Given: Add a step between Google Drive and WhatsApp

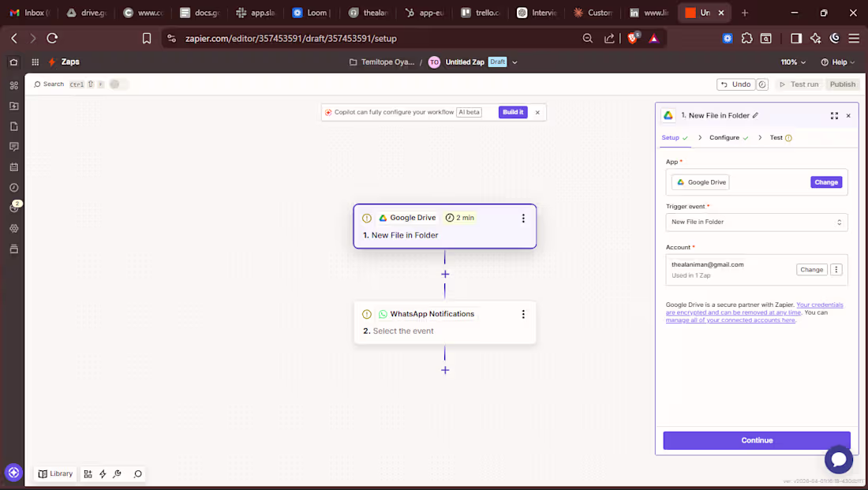Looking at the screenshot, I should tap(445, 274).
